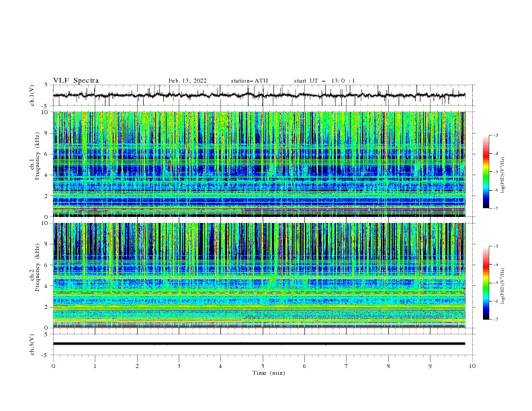Click time-axis tick label "2"

pos(137,366)
